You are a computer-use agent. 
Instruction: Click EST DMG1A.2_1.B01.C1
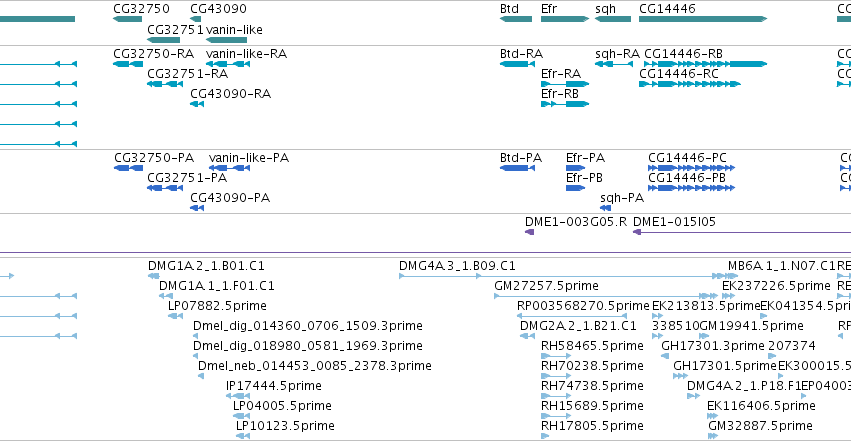click(x=154, y=276)
